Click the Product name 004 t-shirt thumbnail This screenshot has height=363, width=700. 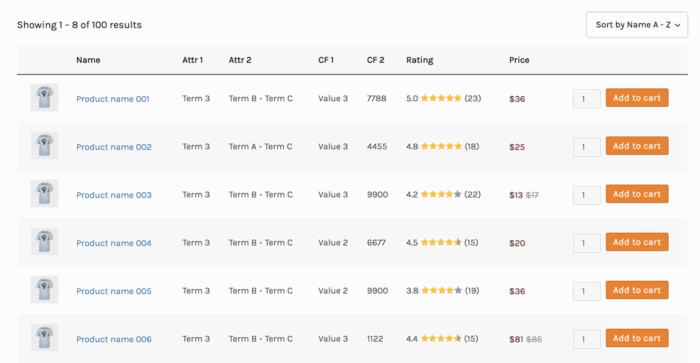click(x=44, y=242)
